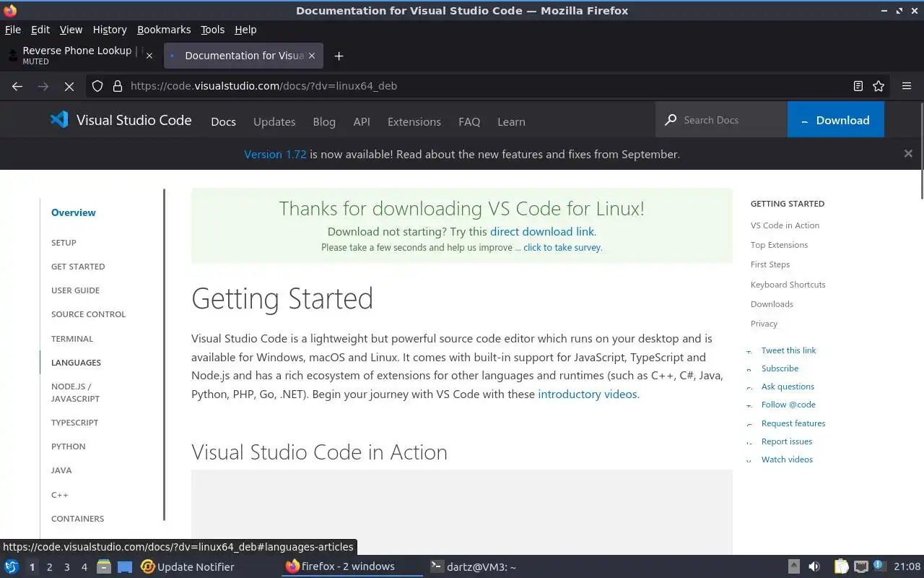Viewport: 924px width, 578px height.
Task: Bookmark this page with the star icon
Action: [x=879, y=86]
